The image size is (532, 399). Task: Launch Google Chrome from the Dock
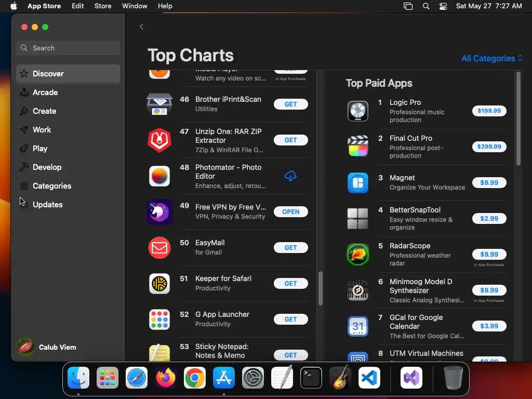point(195,378)
